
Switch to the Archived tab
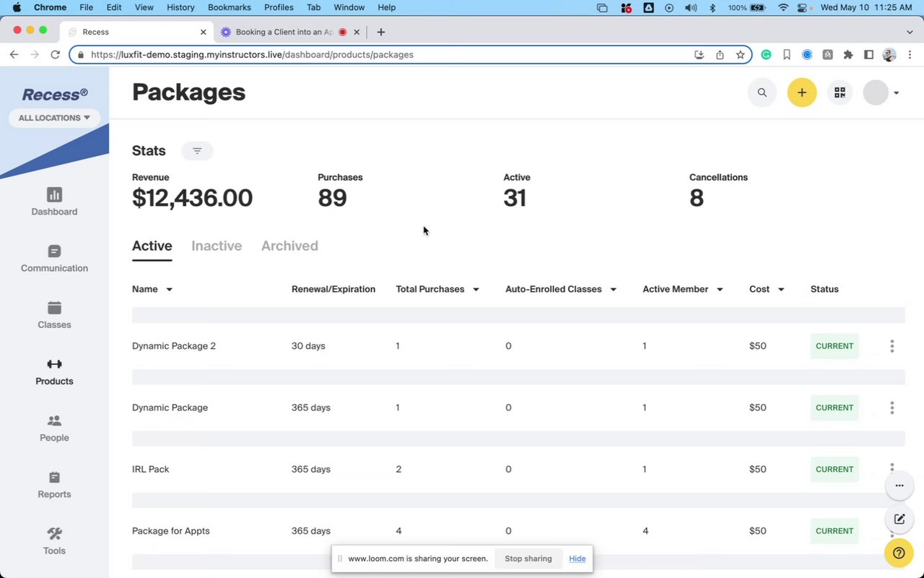pos(289,246)
